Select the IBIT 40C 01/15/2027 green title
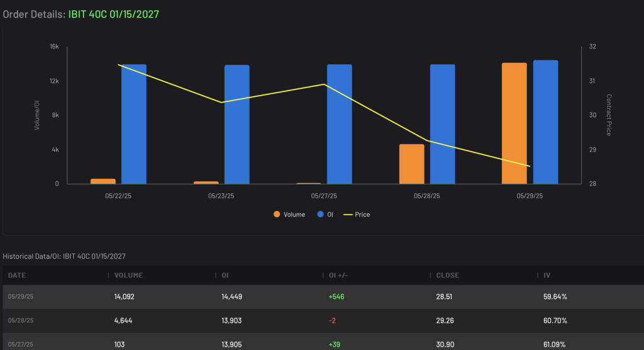 point(114,14)
